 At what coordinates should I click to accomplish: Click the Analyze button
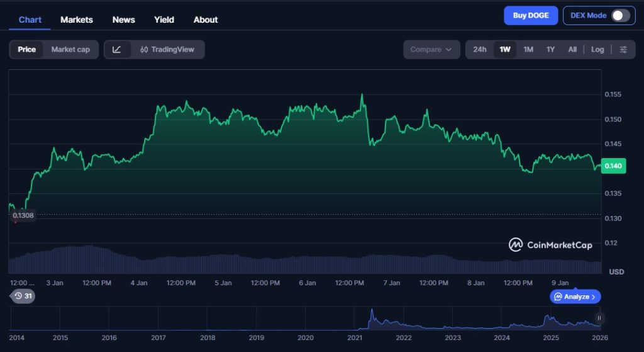[575, 297]
